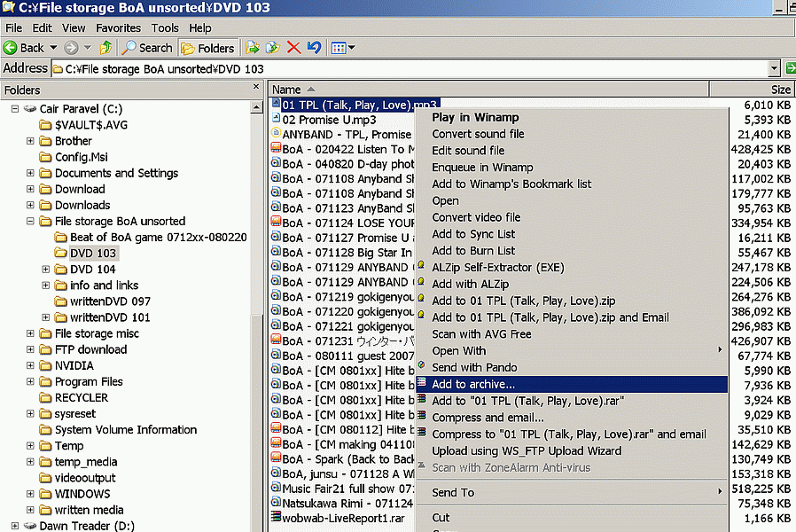Expand the DVD 104 folder
Screen dimensions: 796x532
(46, 269)
